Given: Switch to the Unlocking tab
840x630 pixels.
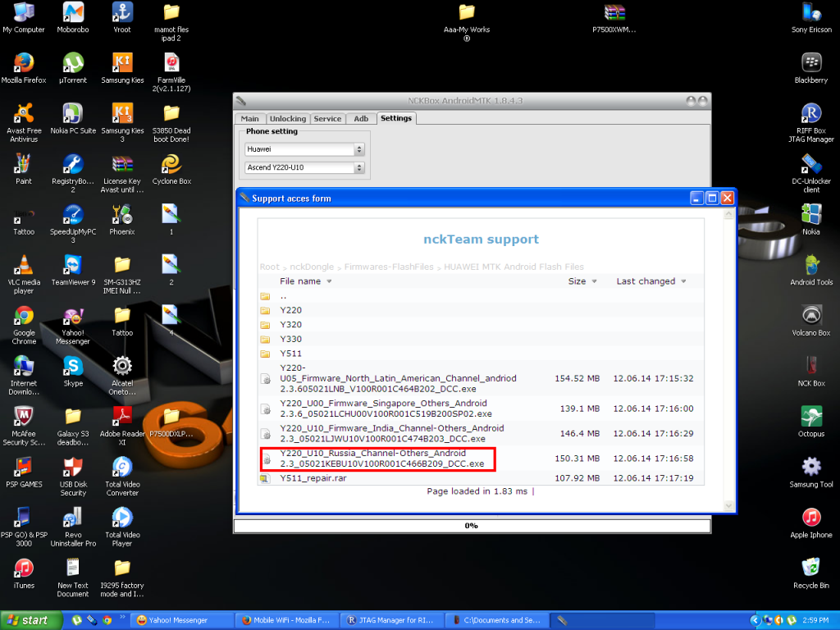Looking at the screenshot, I should pos(287,119).
